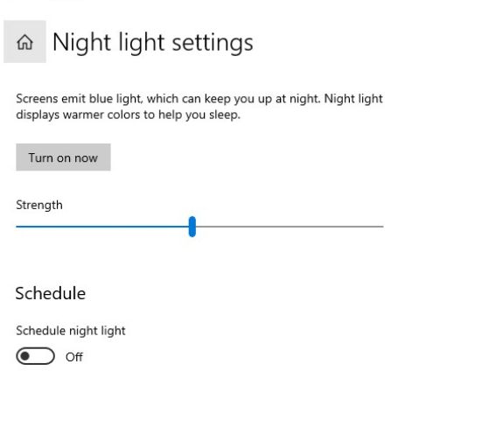Image resolution: width=496 pixels, height=448 pixels.
Task: Toggle the Schedule night light switch
Action: pyautogui.click(x=35, y=356)
